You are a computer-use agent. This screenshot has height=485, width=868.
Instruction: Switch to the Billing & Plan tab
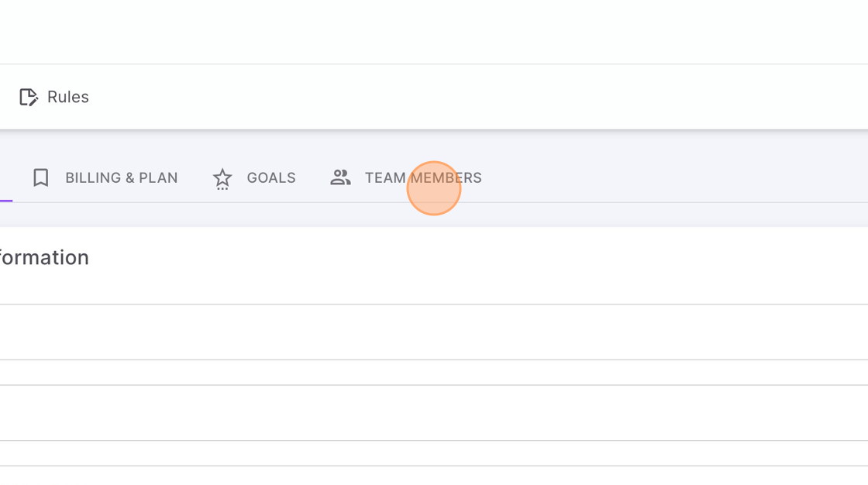click(105, 177)
